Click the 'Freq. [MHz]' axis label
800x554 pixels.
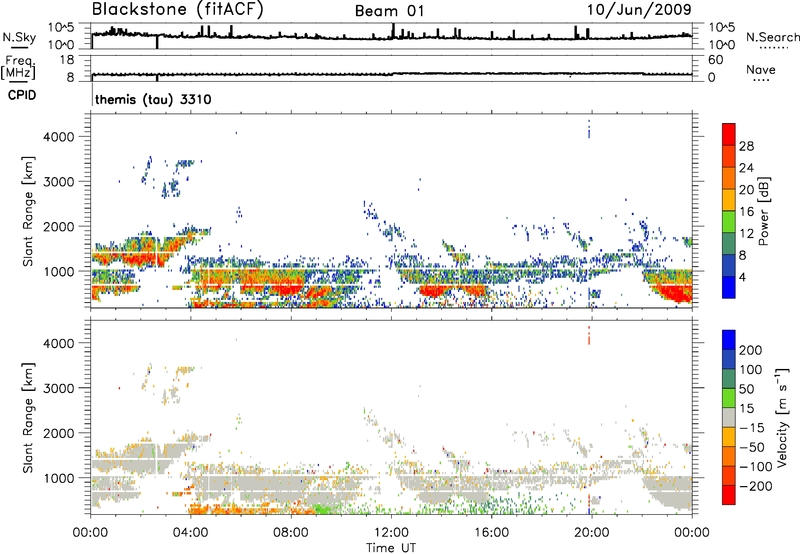tap(18, 68)
